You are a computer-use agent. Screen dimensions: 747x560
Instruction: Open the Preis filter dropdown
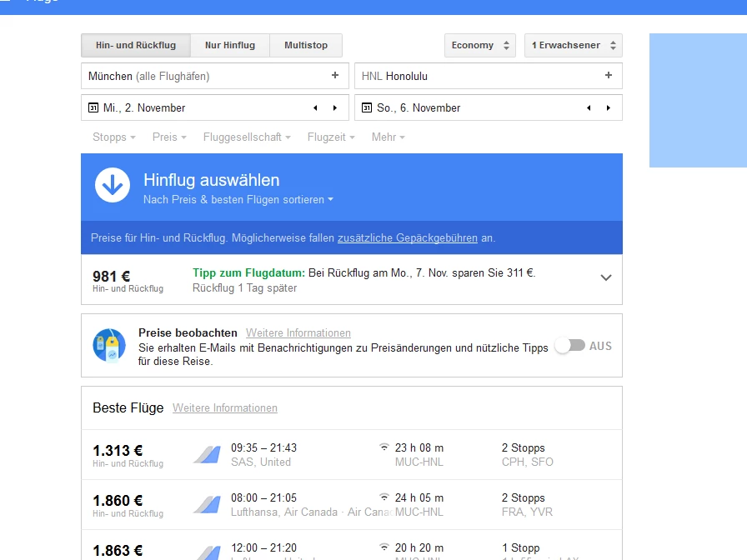tap(169, 137)
